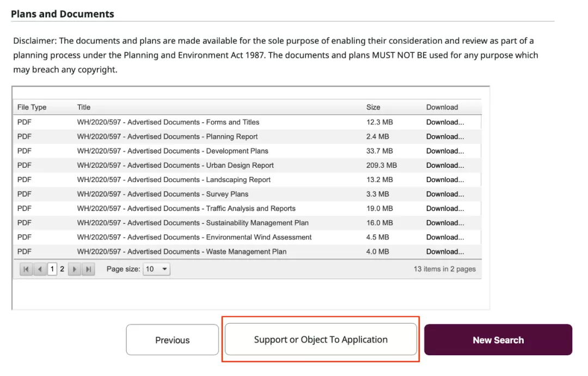The image size is (588, 376).
Task: Go to next page of documents
Action: click(x=74, y=269)
